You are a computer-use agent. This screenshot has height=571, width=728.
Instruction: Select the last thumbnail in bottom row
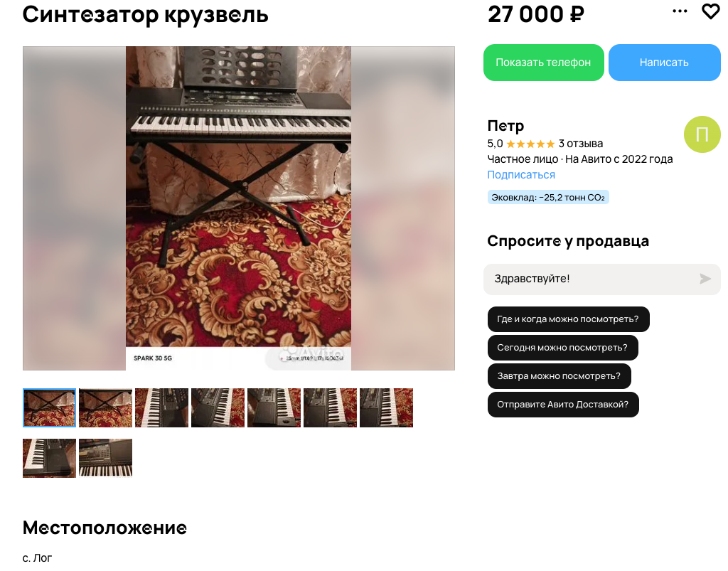(105, 458)
